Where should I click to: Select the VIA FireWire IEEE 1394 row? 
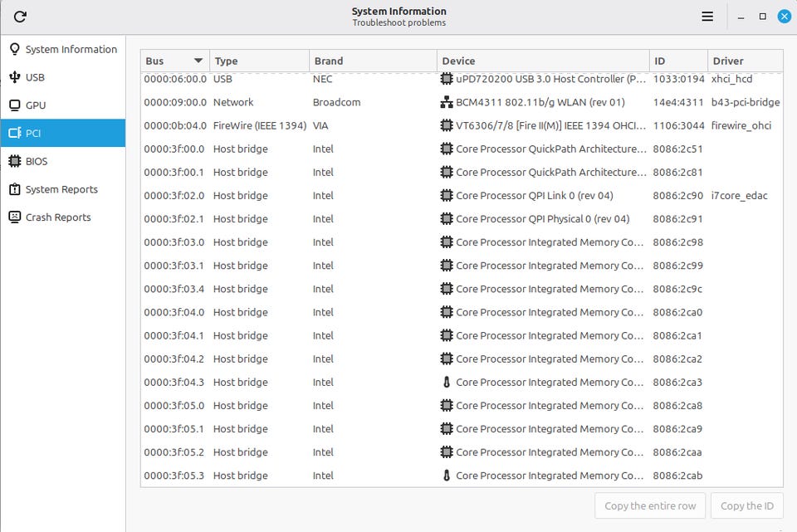pyautogui.click(x=461, y=126)
